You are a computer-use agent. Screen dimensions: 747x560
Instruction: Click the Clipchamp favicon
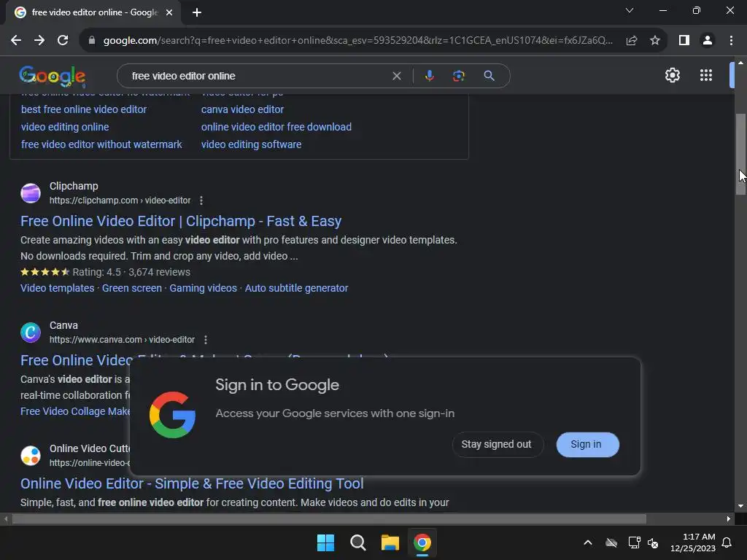tap(31, 193)
